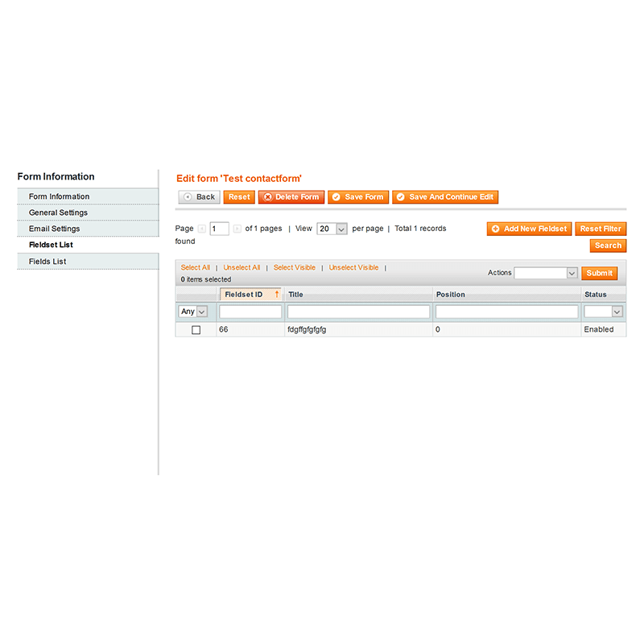Open the Status filter dropdown
Image resolution: width=644 pixels, height=644 pixels.
coord(603,312)
